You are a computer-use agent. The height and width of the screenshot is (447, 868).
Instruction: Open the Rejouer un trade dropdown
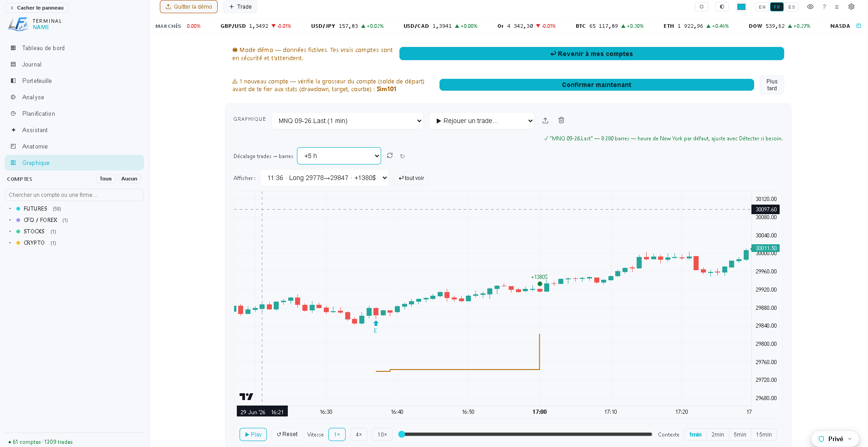coord(481,121)
